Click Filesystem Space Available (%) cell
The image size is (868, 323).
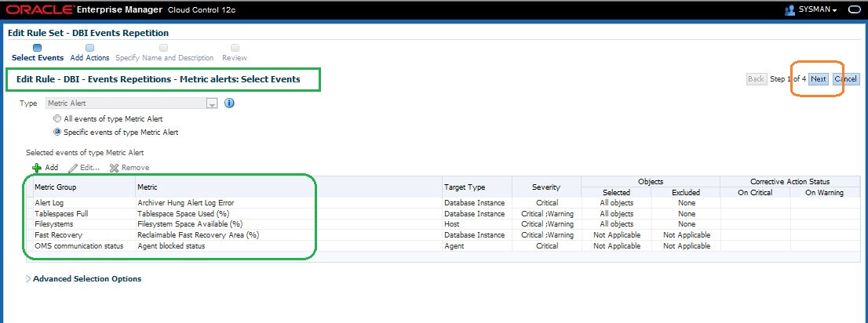pyautogui.click(x=190, y=224)
